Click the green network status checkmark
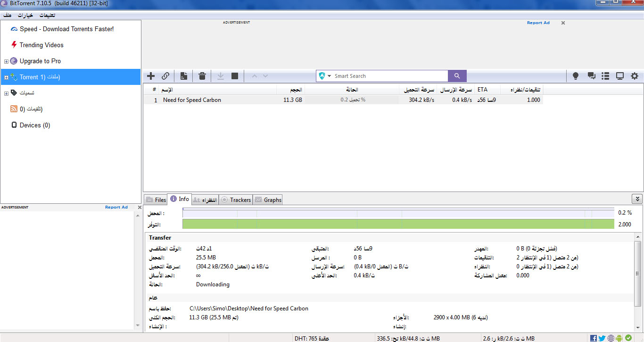Image resolution: width=644 pixels, height=342 pixels. point(628,338)
